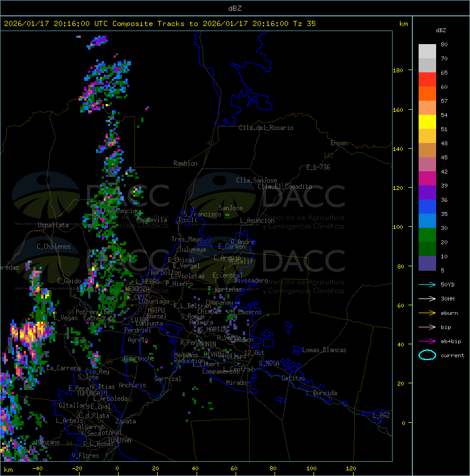Viewport: 470px width, 476px height.
Task: Pick the bright yellow legend swatch above 51
Action: coord(427,122)
